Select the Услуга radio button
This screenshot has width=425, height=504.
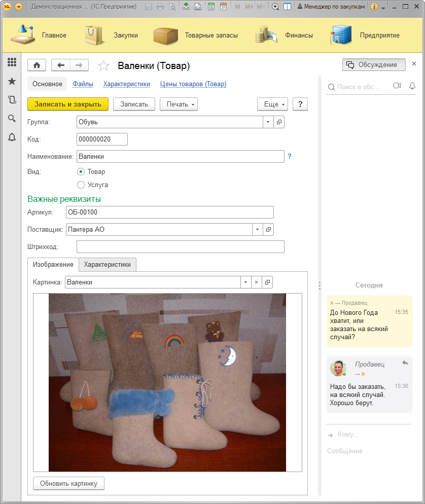pyautogui.click(x=81, y=185)
